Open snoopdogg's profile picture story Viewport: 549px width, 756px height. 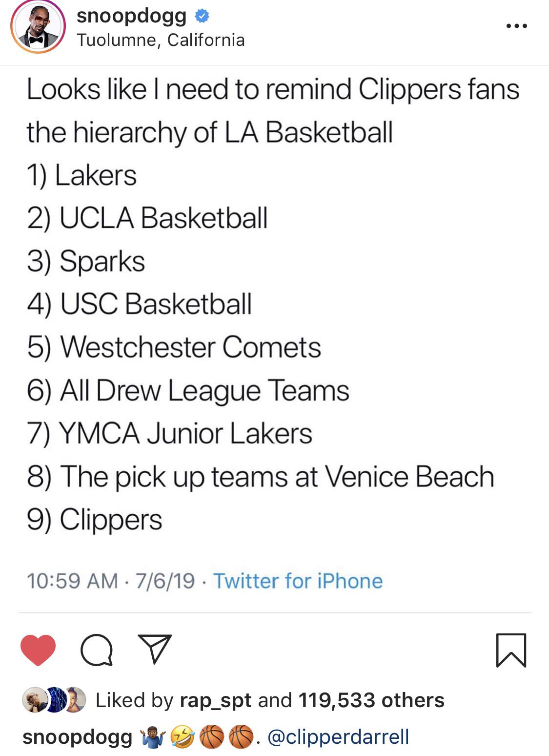tap(38, 27)
